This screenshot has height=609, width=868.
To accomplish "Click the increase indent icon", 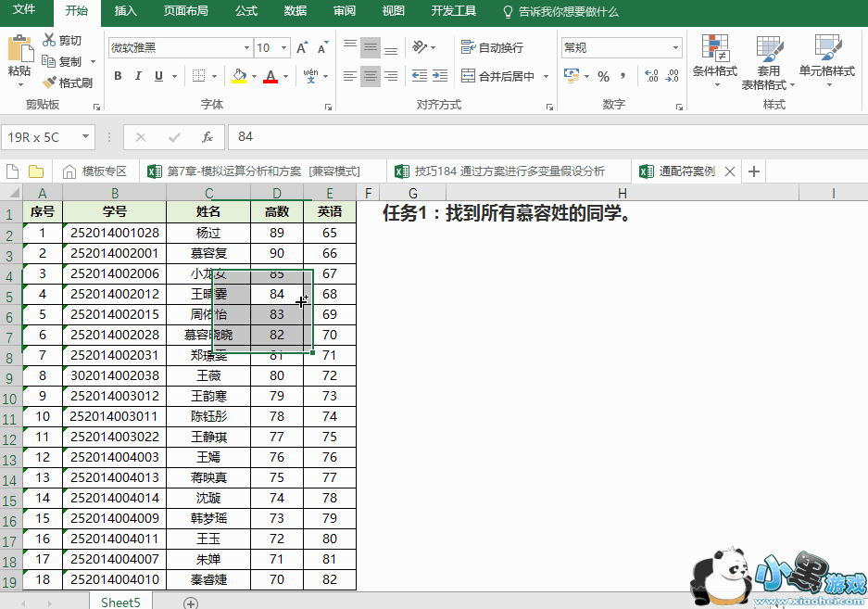I will (x=443, y=76).
